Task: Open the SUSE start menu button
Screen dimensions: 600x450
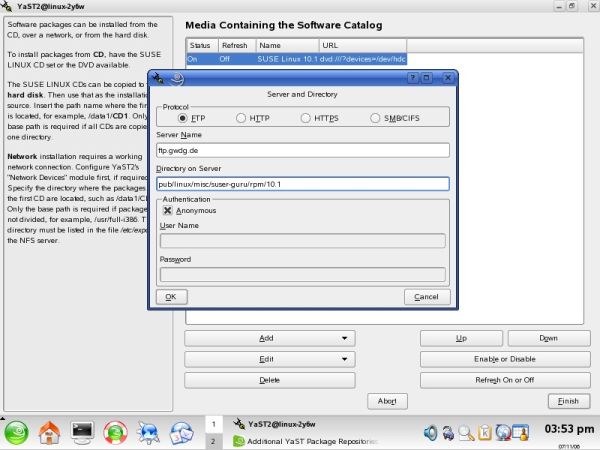Action: pos(16,433)
